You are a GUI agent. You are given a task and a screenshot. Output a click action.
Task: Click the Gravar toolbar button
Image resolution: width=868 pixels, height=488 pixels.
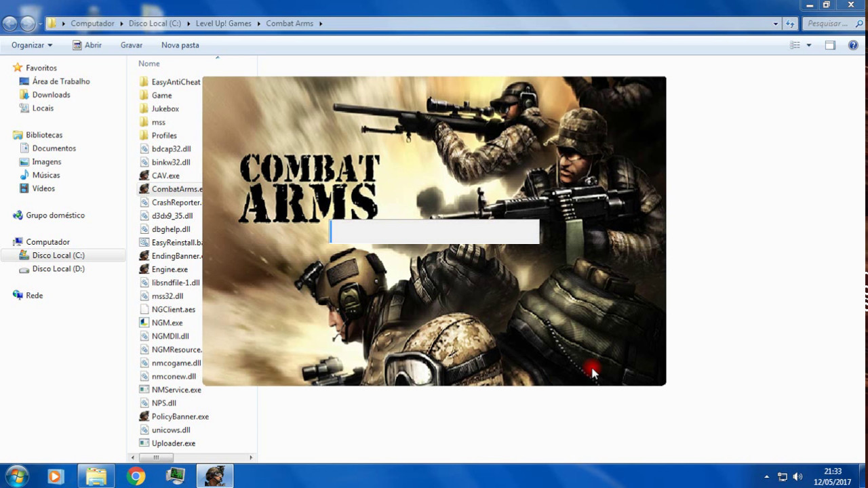(x=132, y=45)
